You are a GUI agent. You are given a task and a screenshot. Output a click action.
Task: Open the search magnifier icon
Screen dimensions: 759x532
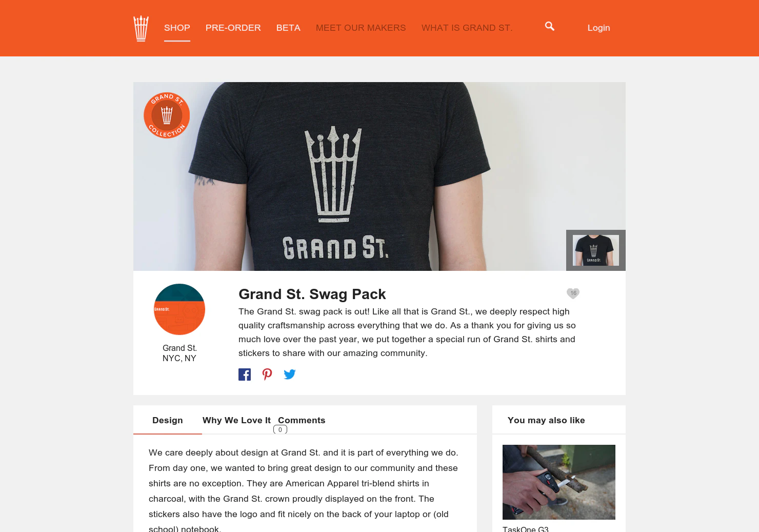click(x=550, y=26)
